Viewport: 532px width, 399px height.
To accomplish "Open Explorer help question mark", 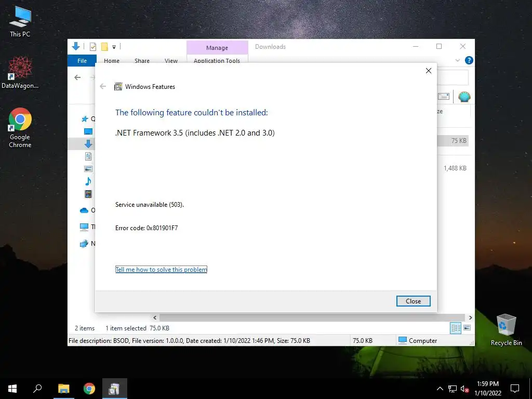I will pos(469,60).
